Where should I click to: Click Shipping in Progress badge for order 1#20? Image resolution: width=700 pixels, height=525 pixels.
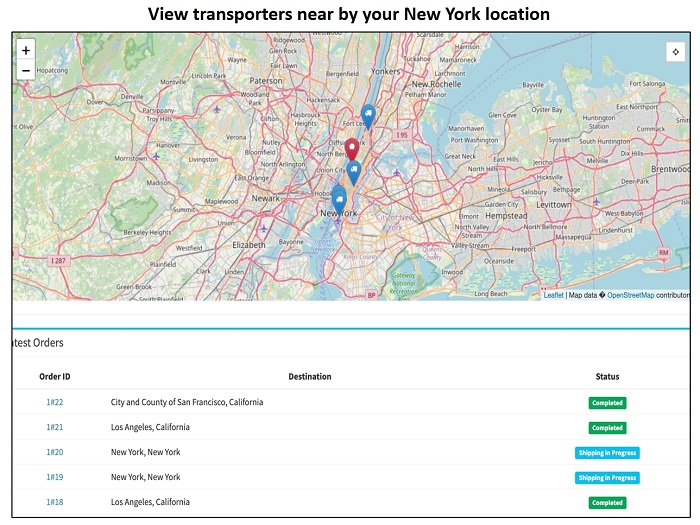point(607,453)
